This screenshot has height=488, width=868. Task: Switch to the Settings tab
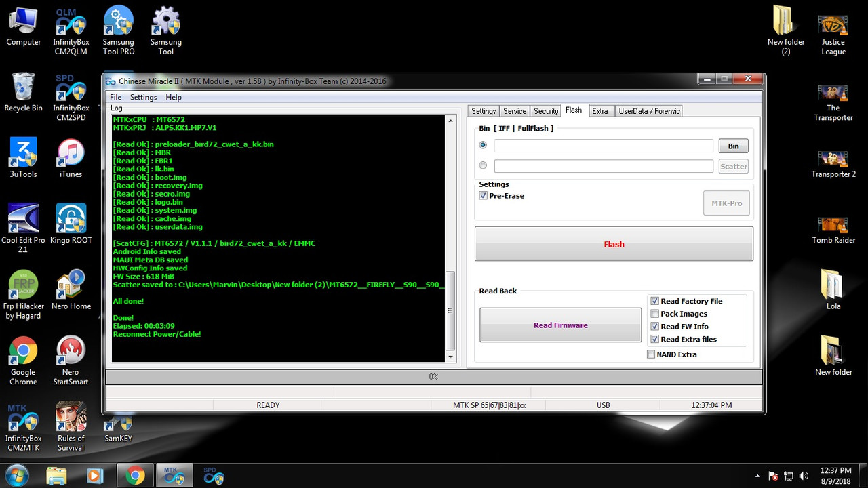(484, 111)
